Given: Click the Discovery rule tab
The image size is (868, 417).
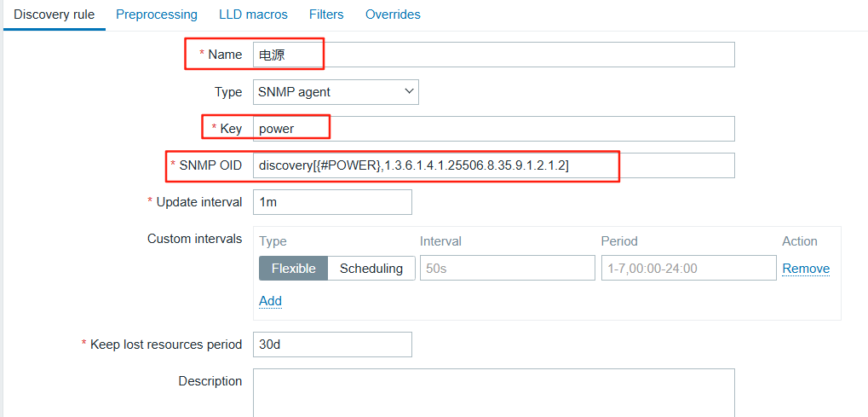Looking at the screenshot, I should click(54, 14).
